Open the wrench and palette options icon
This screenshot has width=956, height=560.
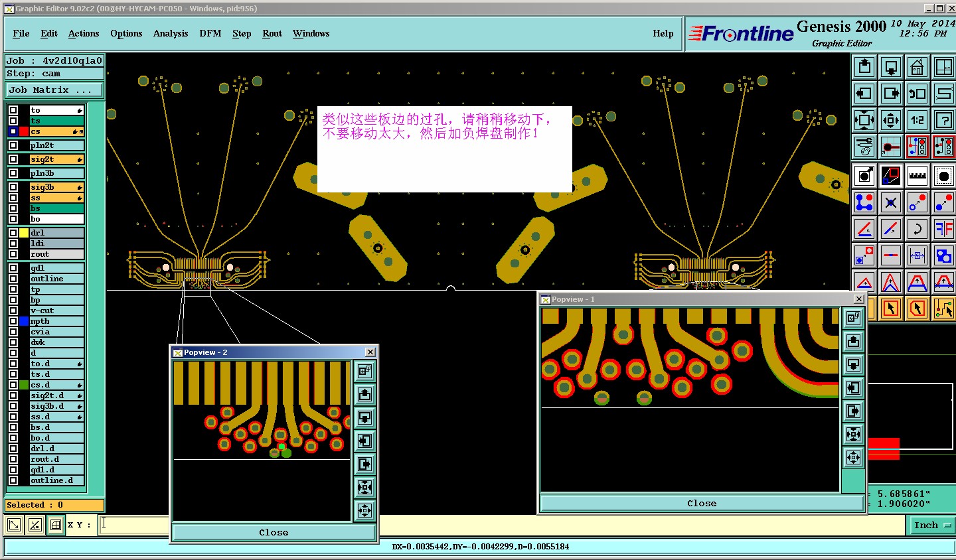point(864,147)
